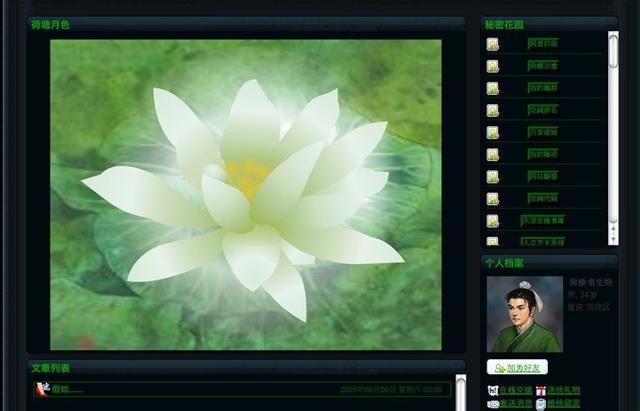Open the 假如...... article link
Screen dimensions: 640x411
[68, 389]
